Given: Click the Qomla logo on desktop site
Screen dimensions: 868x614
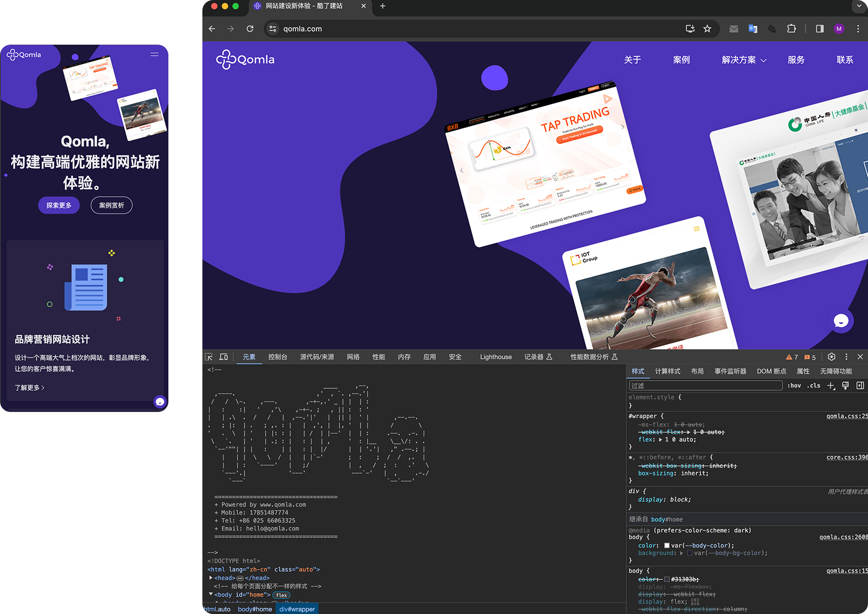Looking at the screenshot, I should point(245,60).
